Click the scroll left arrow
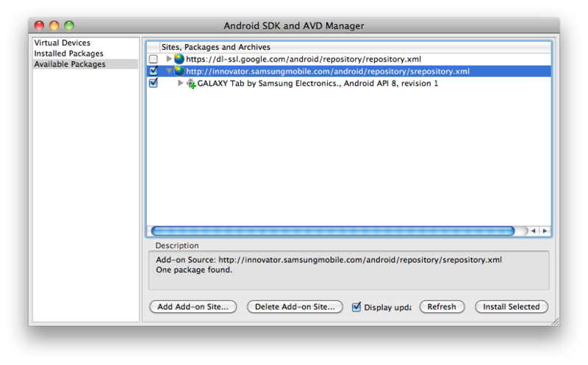588x365 pixels. 534,231
